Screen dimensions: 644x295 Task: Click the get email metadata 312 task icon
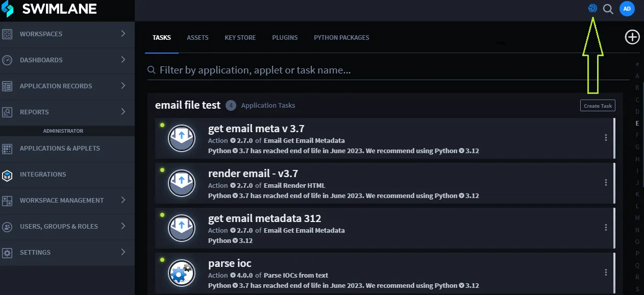182,228
